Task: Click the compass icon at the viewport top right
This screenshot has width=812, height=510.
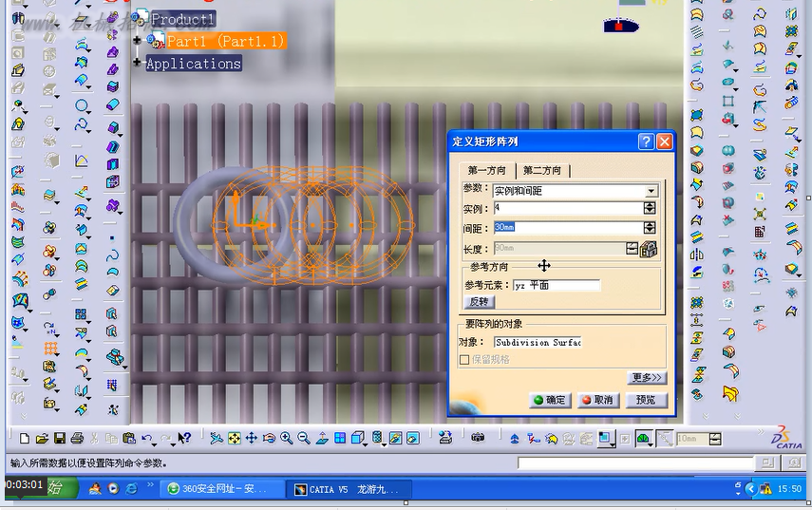Action: point(620,25)
